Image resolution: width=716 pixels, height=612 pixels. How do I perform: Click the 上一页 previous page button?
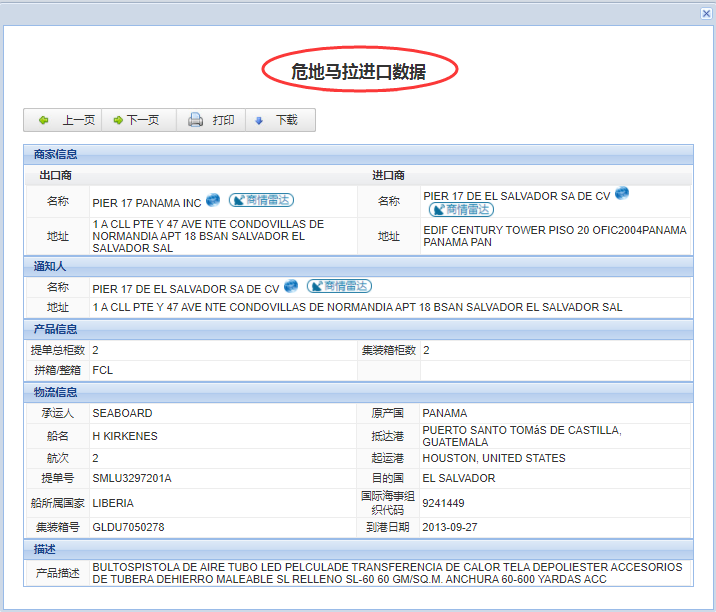(x=66, y=120)
